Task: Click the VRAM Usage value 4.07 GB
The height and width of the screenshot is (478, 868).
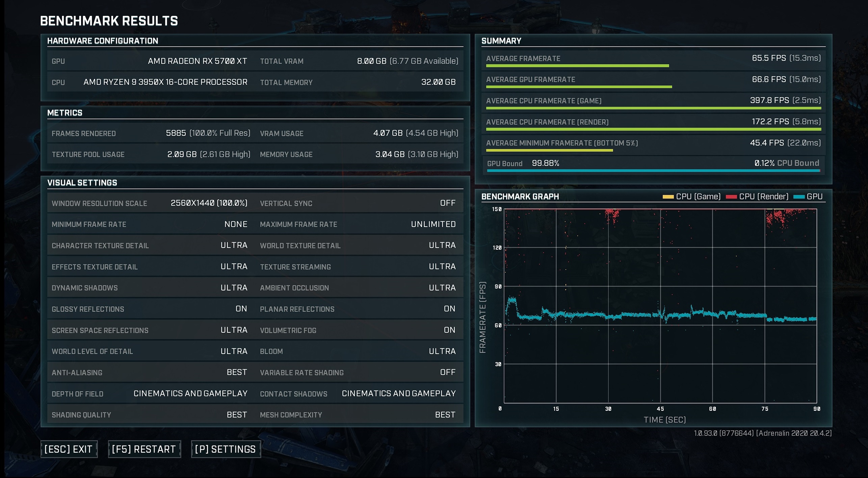Action: coord(388,133)
